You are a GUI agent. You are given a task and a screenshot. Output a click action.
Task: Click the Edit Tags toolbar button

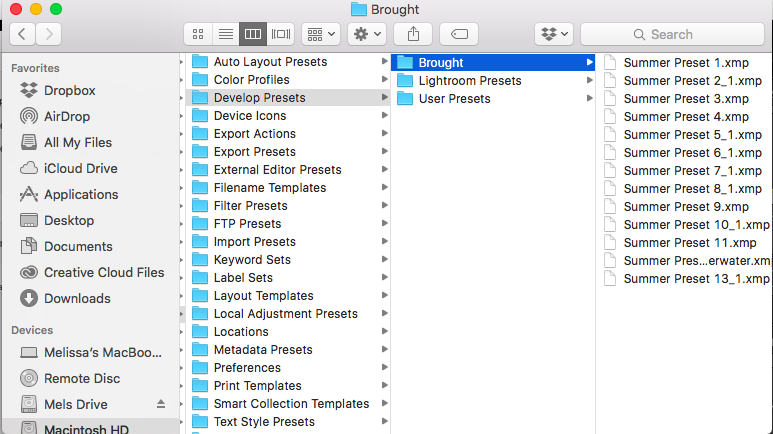point(457,34)
